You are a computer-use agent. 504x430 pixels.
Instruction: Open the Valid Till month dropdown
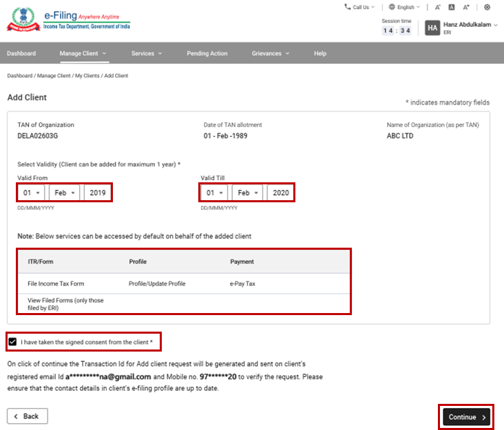click(248, 193)
